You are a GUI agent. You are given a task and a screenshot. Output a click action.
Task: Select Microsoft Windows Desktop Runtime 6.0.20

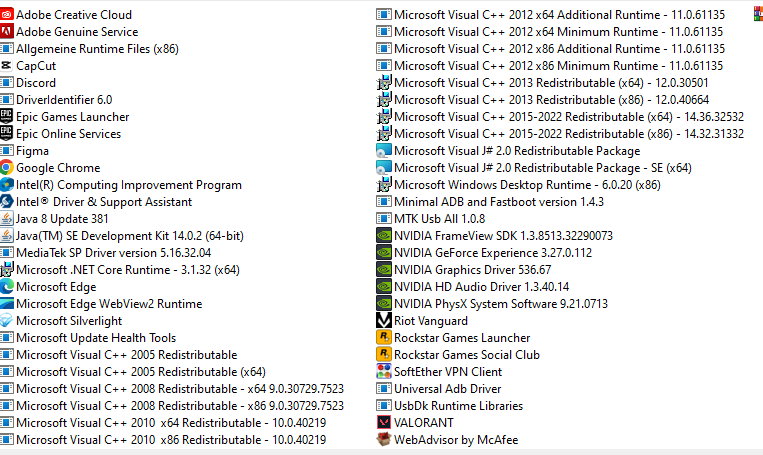coord(527,185)
